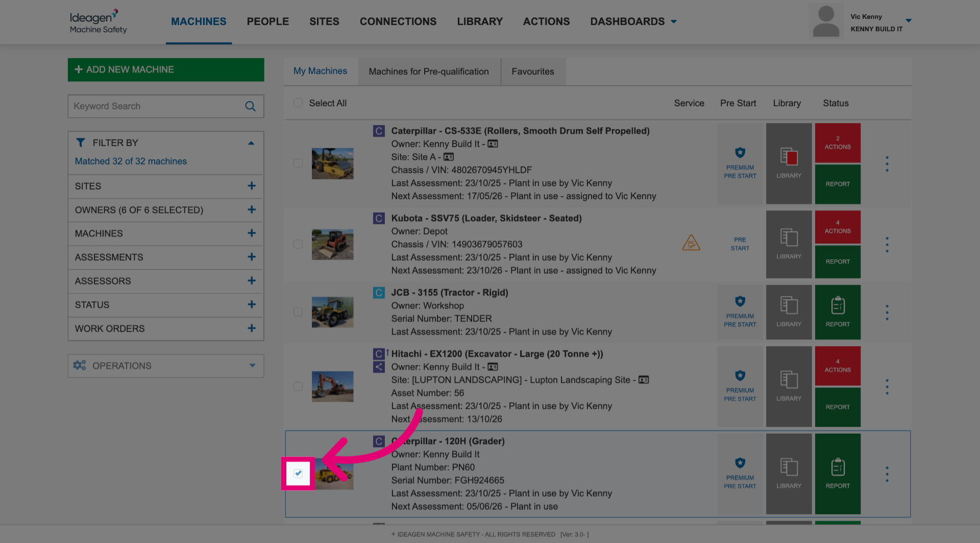Click the warning triangle on Kubota SSV75

coord(691,242)
